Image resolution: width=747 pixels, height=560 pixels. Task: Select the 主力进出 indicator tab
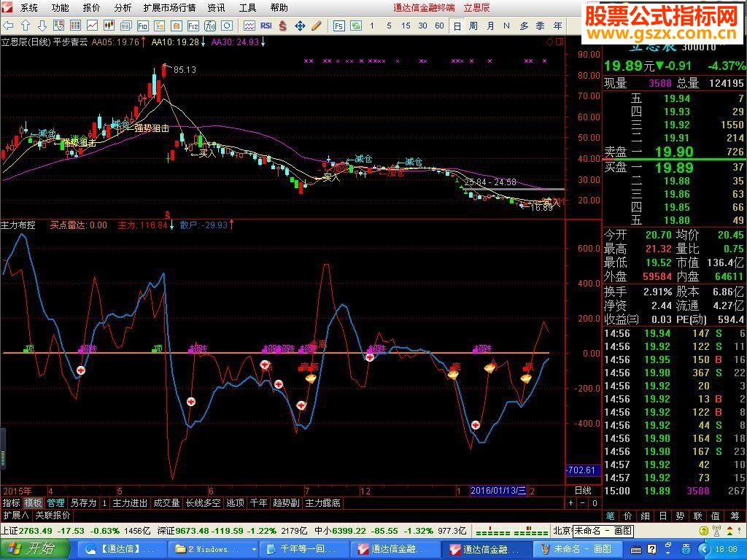(130, 503)
